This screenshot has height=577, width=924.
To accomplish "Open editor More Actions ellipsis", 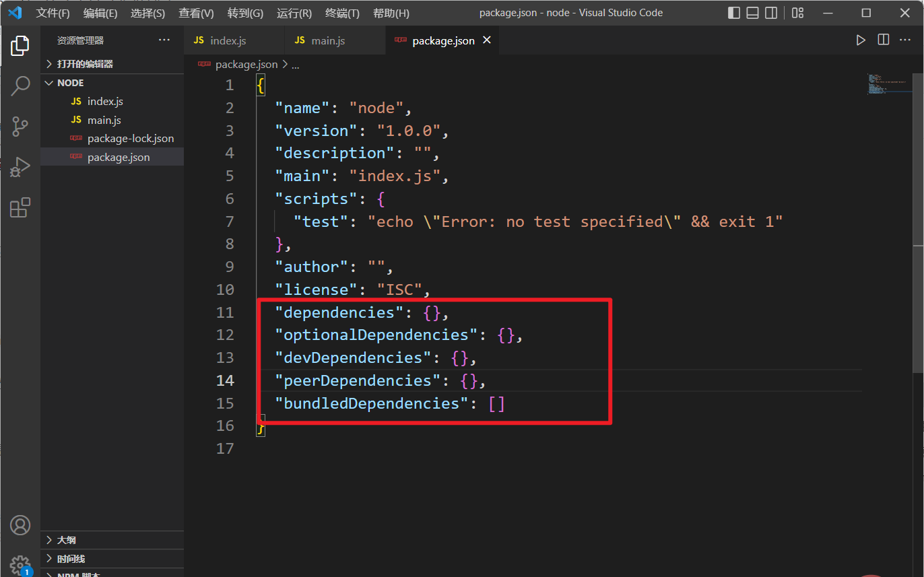I will [x=906, y=40].
